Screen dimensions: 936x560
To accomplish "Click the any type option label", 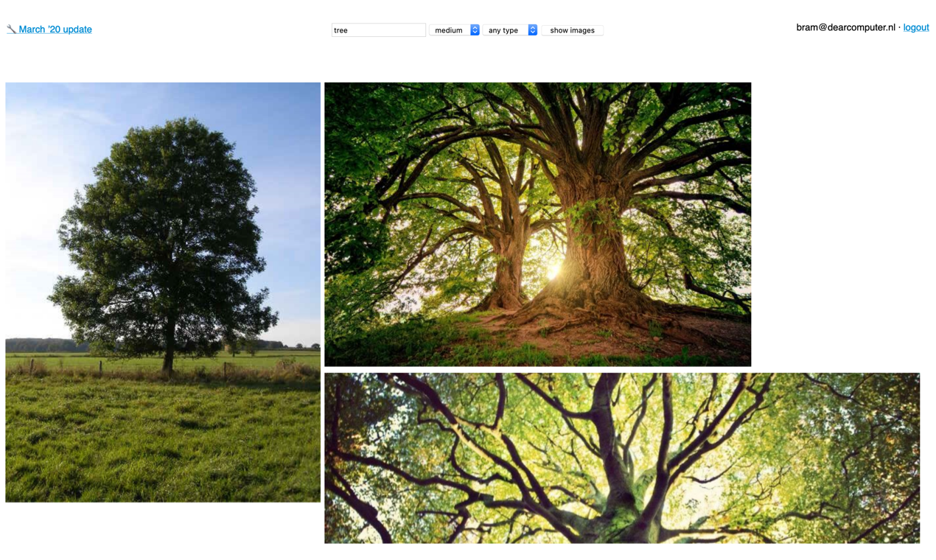I will 505,29.
